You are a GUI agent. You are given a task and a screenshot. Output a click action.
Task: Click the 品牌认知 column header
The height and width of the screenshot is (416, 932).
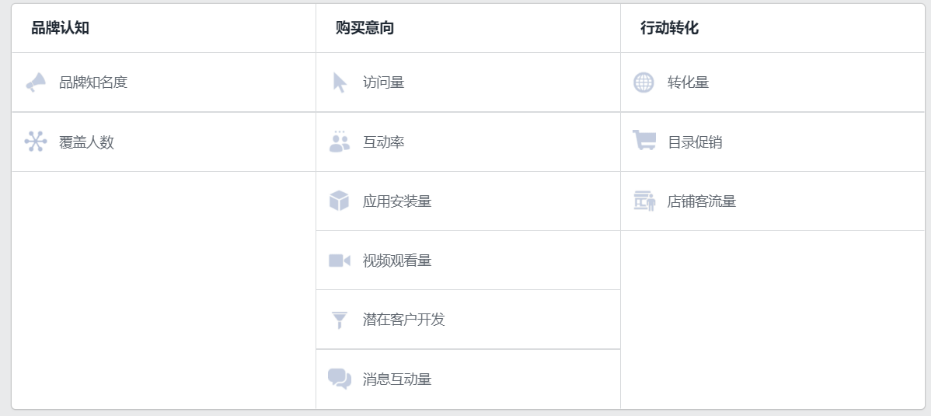coord(60,28)
